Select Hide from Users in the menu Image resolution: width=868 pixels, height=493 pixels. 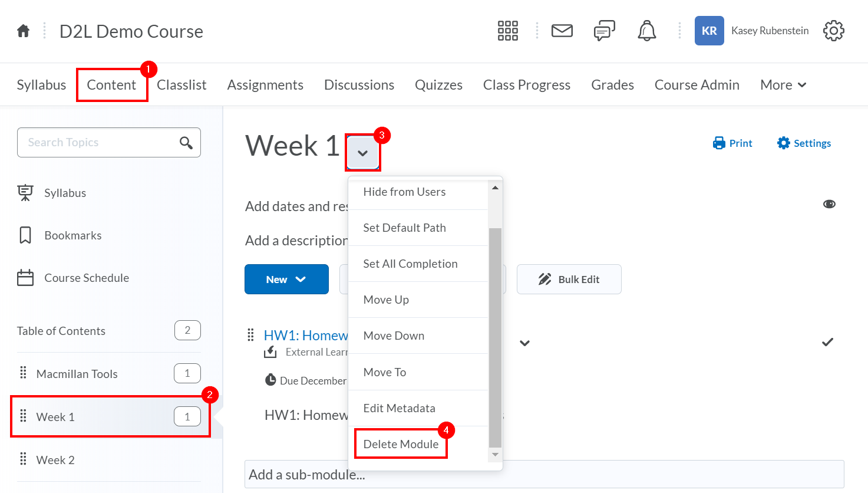(x=405, y=191)
